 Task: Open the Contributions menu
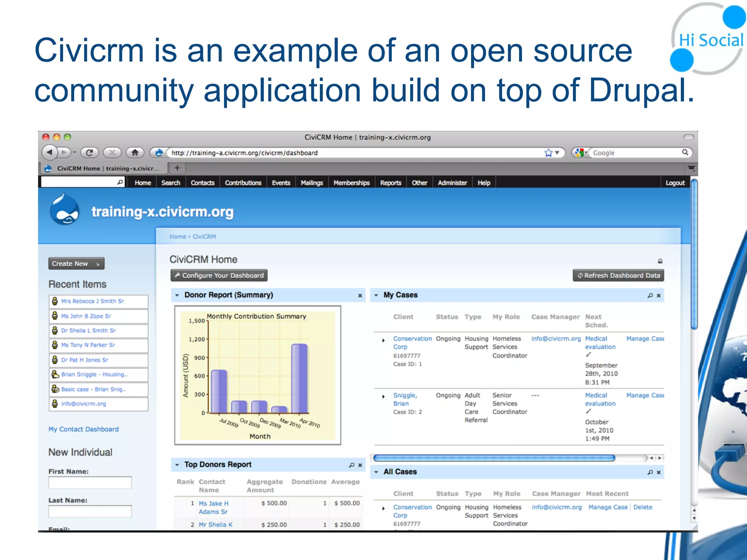coord(243,183)
